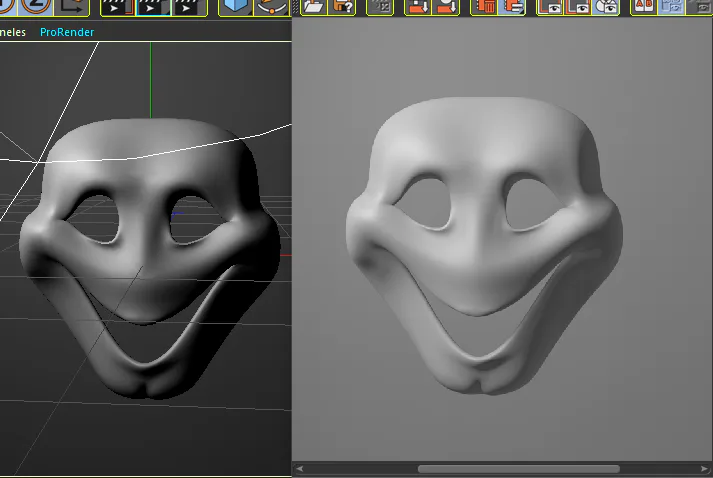
Task: Click the highlighted blue icon right of AB
Action: point(672,6)
